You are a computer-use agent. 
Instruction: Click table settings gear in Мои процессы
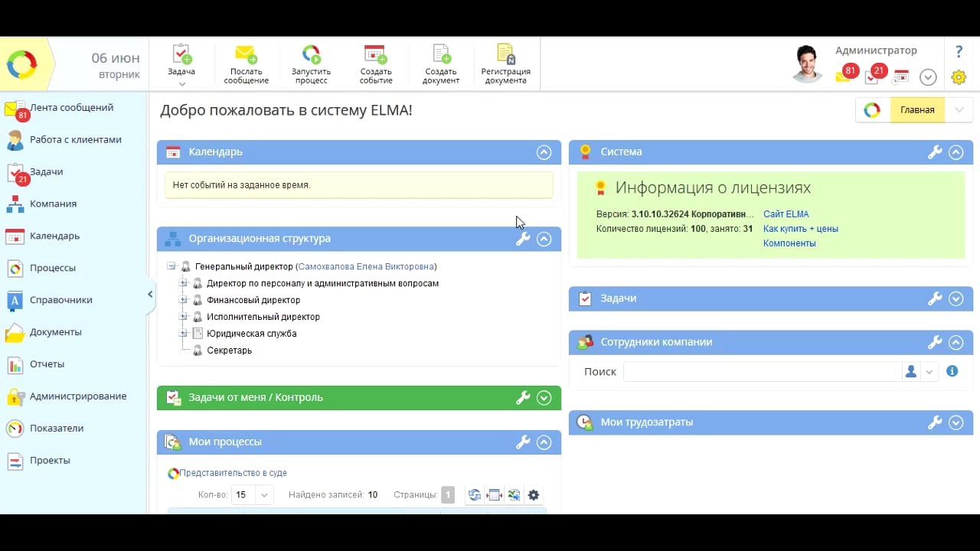(534, 495)
